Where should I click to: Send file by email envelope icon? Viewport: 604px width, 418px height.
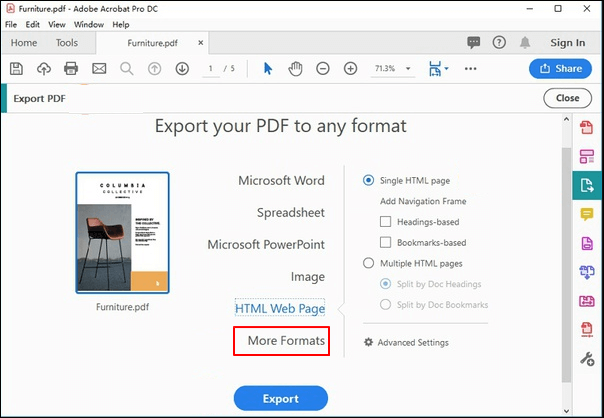99,69
